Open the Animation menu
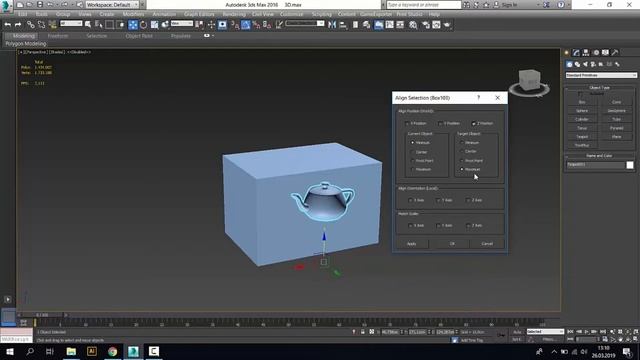The width and height of the screenshot is (640, 360). (164, 14)
